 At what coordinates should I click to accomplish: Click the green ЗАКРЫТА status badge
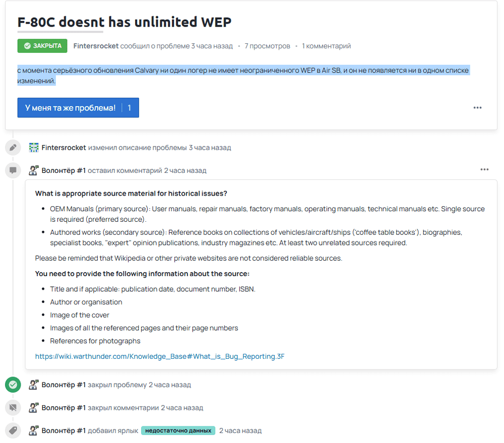[42, 46]
